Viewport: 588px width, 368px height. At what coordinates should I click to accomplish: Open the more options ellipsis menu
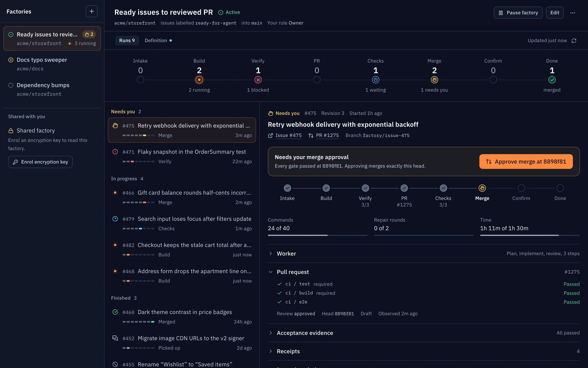[572, 13]
